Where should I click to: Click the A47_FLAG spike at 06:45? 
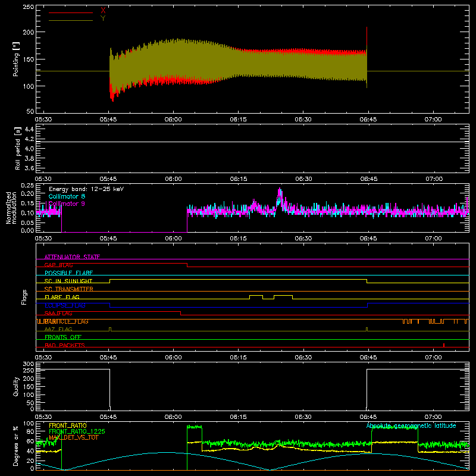point(367,329)
